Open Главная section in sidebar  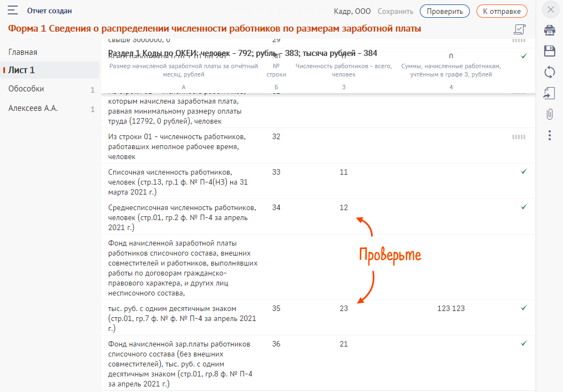click(x=23, y=52)
